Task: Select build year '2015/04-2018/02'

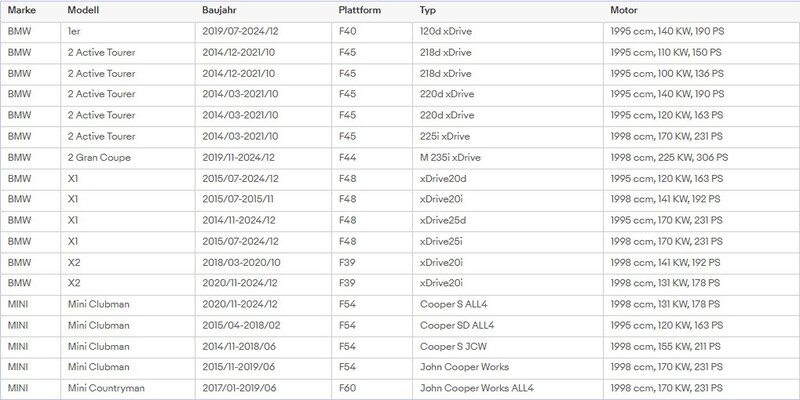Action: coord(241,325)
